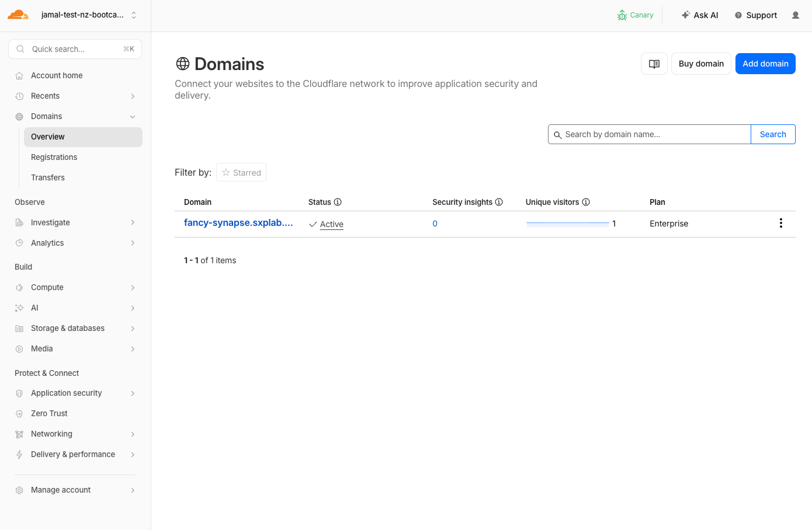The image size is (812, 530).
Task: Click the Buy domain button
Action: click(x=701, y=64)
